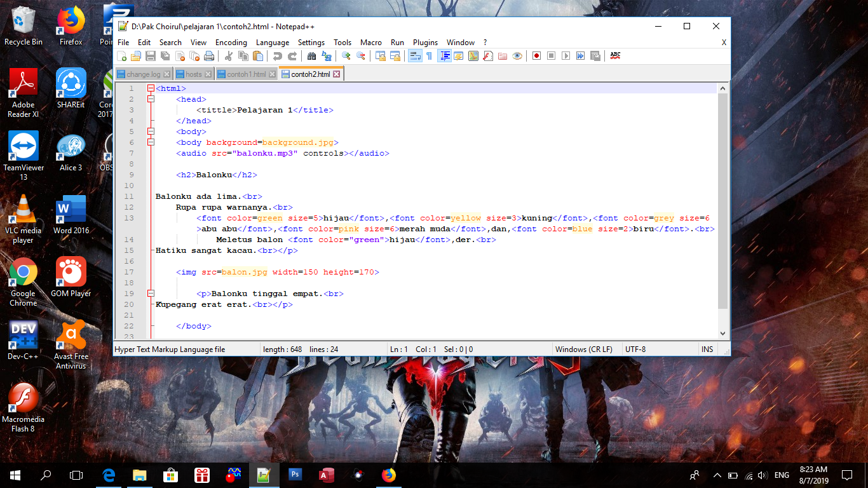Viewport: 868px width, 488px height.
Task: Click the Undo arrow icon
Action: coord(278,56)
